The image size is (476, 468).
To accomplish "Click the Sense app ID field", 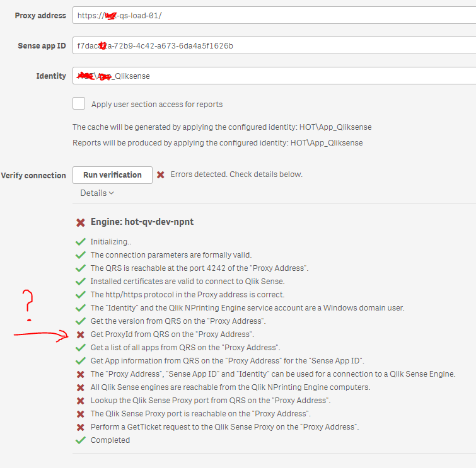I will (274, 46).
